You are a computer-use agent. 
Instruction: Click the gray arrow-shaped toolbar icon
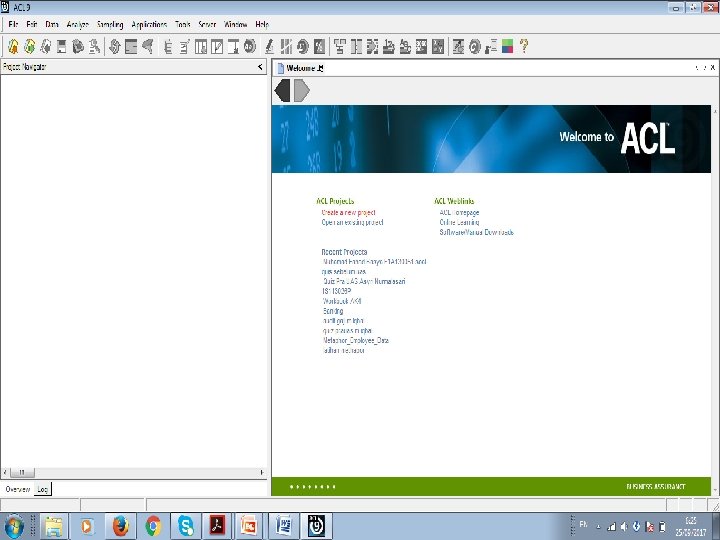[x=147, y=46]
